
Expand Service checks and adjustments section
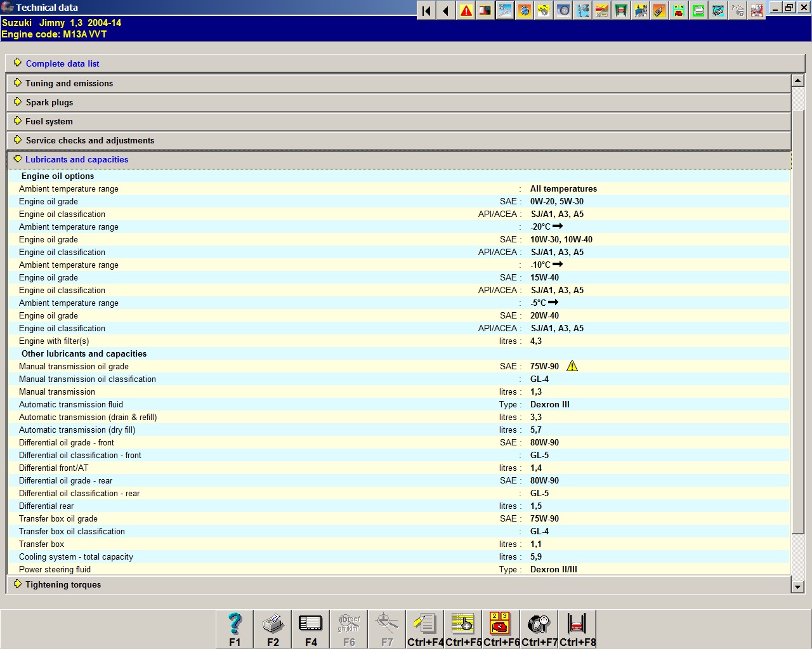pos(89,140)
